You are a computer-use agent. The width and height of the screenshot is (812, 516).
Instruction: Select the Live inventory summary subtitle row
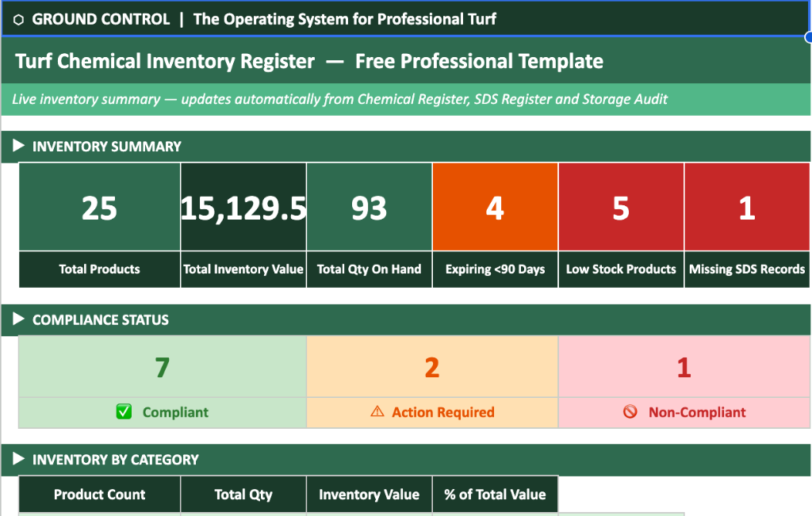point(405,99)
